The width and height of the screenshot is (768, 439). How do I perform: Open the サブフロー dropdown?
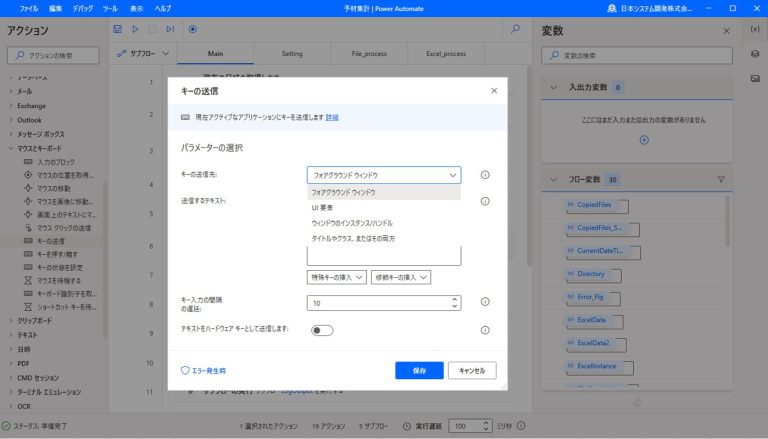pos(143,53)
